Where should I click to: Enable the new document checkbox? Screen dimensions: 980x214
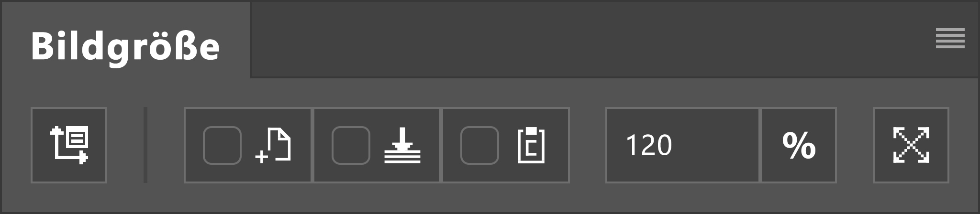click(x=223, y=145)
